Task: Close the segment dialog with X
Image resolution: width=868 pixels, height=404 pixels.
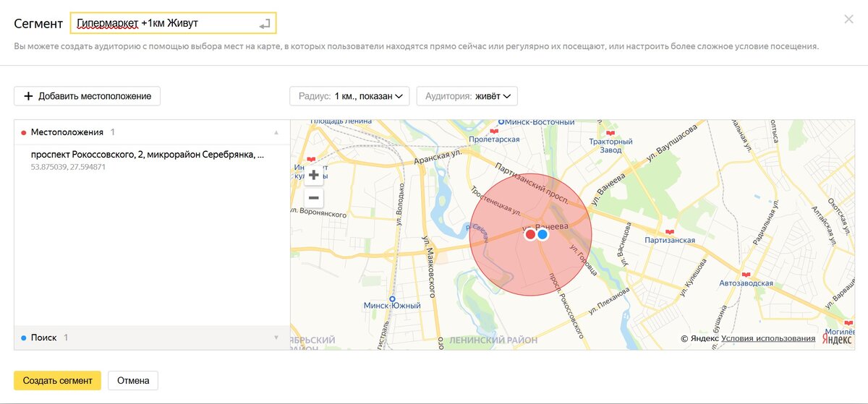Action: click(848, 20)
